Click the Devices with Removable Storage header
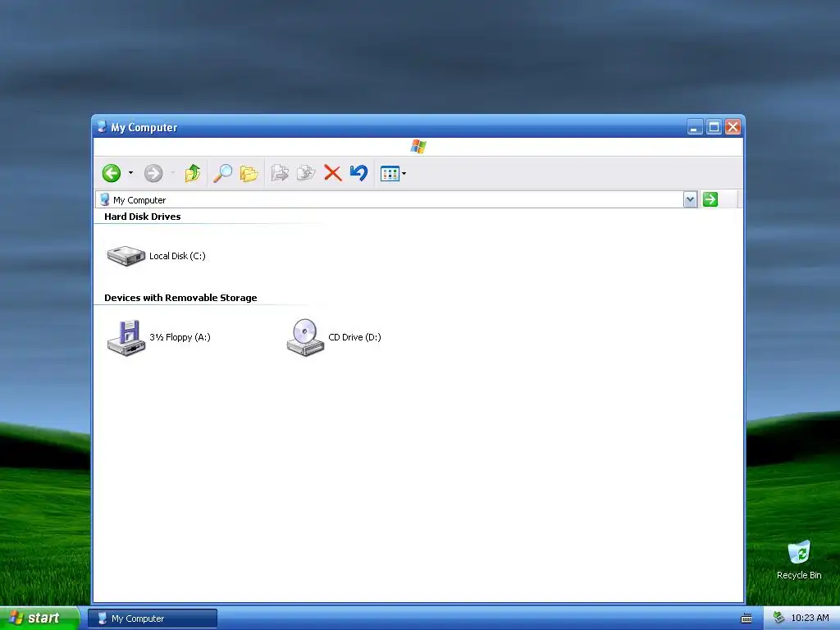 point(180,298)
